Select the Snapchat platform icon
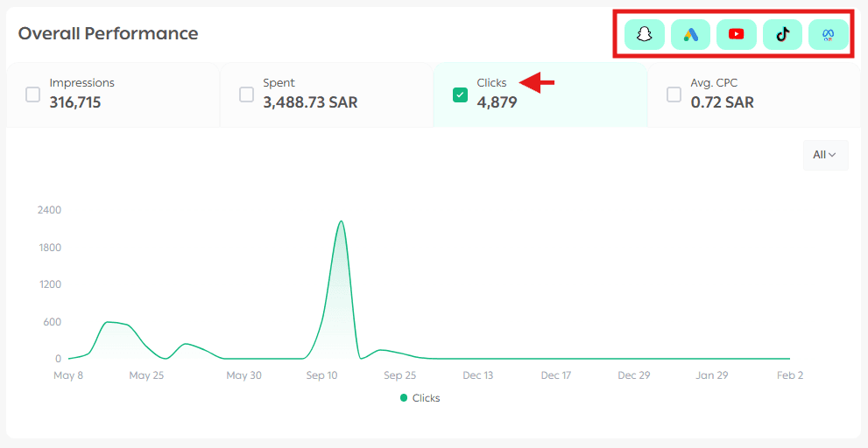This screenshot has height=448, width=868. [x=645, y=34]
